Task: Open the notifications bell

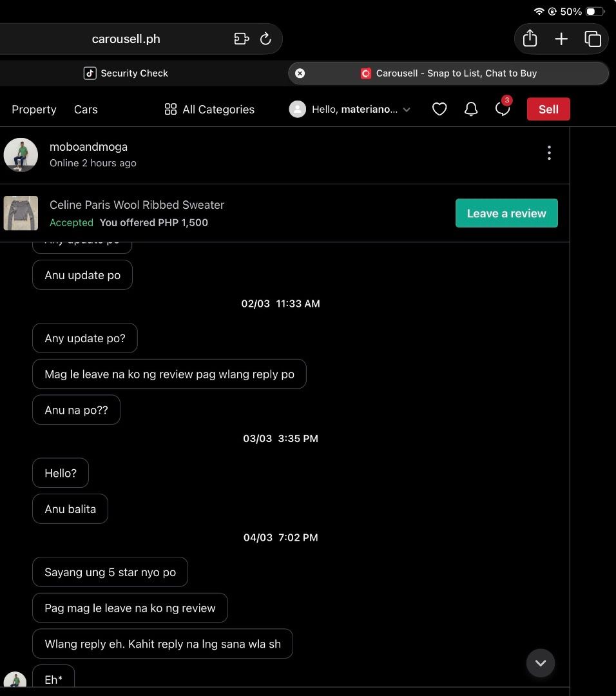Action: 471,110
